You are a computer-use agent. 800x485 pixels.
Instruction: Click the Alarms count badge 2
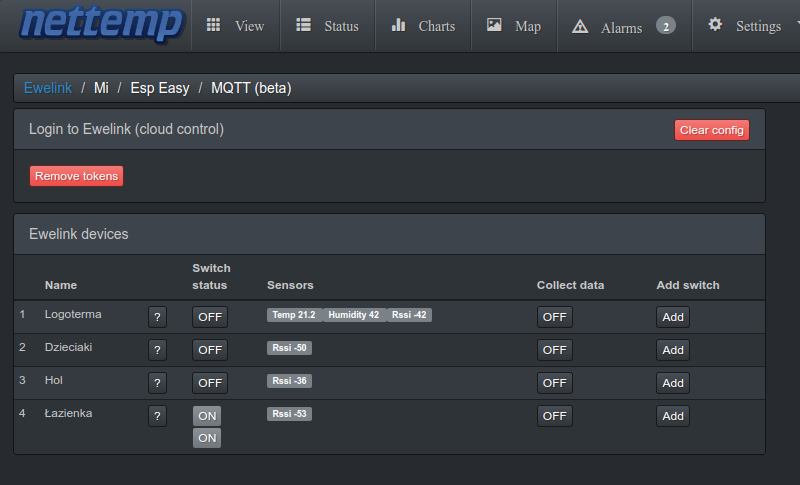(x=666, y=25)
